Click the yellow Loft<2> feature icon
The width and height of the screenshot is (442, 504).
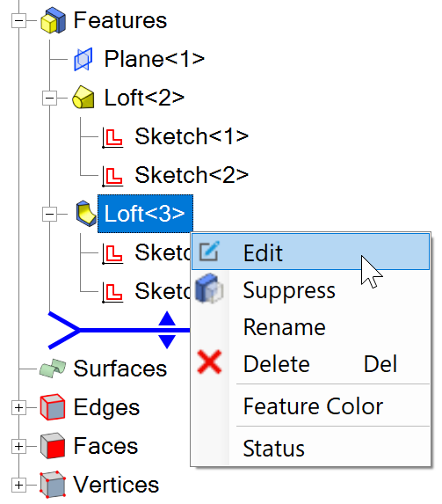[x=83, y=98]
